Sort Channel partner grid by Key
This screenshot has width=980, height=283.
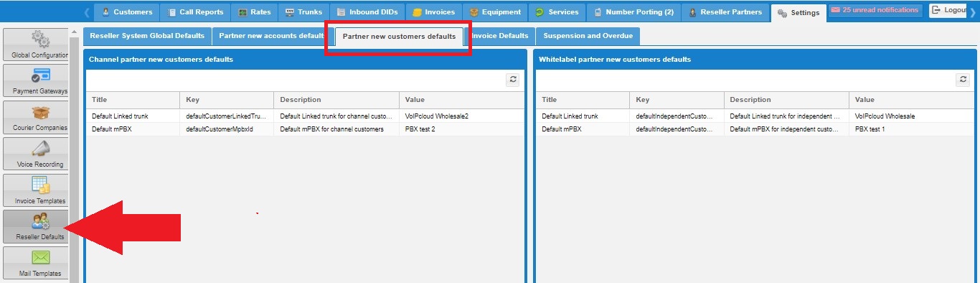pyautogui.click(x=227, y=100)
